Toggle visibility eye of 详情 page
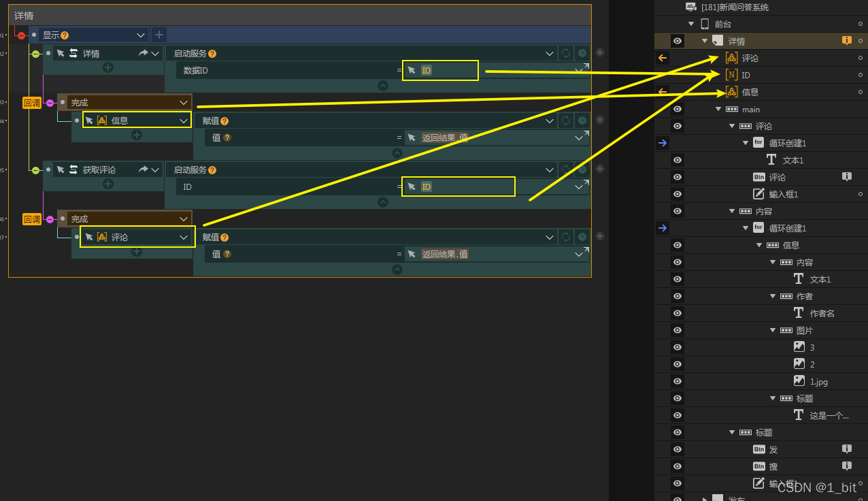This screenshot has width=868, height=501. tap(678, 41)
